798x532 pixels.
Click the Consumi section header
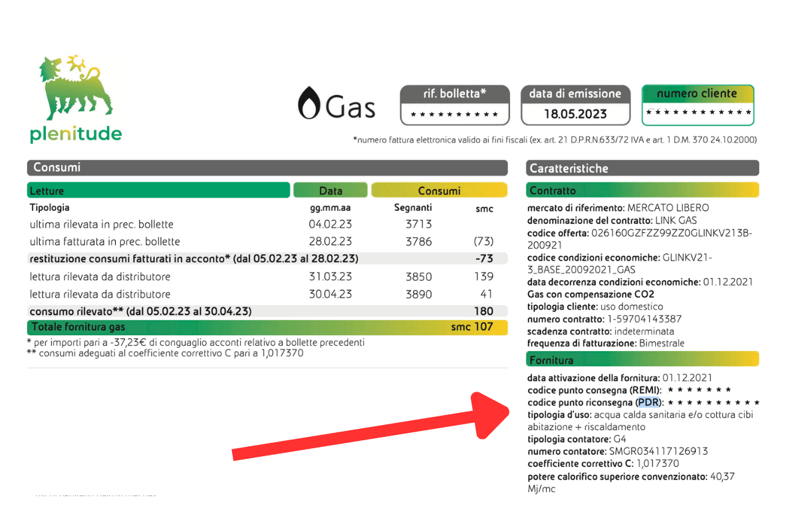[267, 168]
